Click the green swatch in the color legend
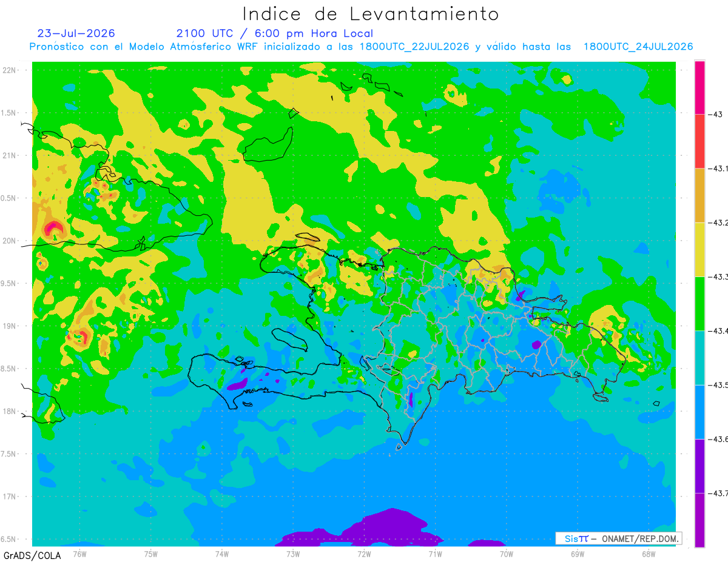Screen dimensions: 728x562 click(699, 304)
